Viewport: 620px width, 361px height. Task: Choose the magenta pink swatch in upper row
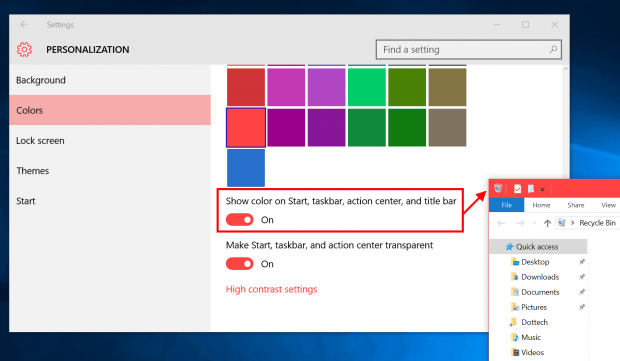286,87
